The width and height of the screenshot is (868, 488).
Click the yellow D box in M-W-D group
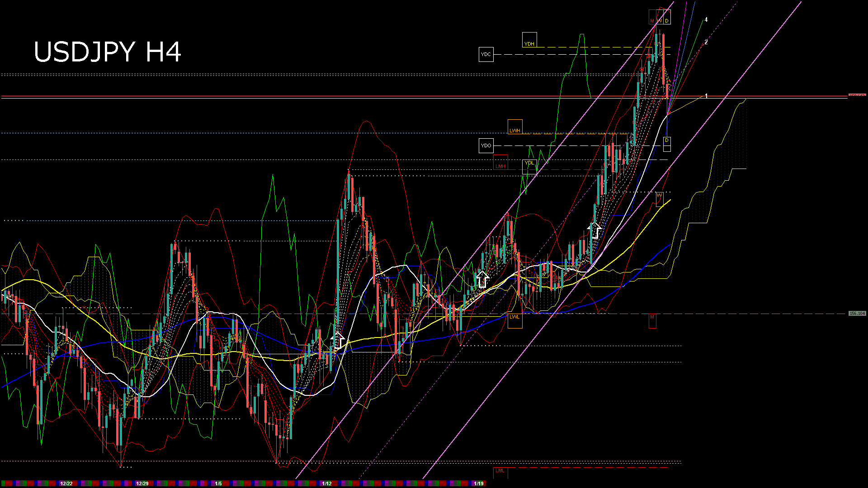point(667,18)
